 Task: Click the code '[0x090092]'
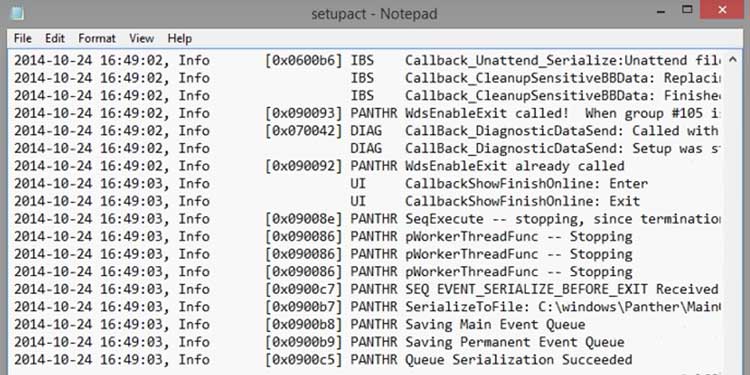[304, 166]
